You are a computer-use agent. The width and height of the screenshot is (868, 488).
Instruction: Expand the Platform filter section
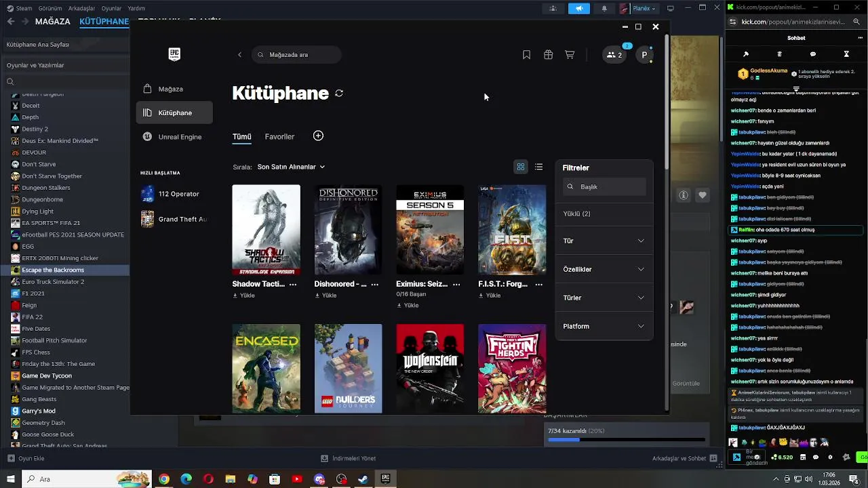point(604,326)
